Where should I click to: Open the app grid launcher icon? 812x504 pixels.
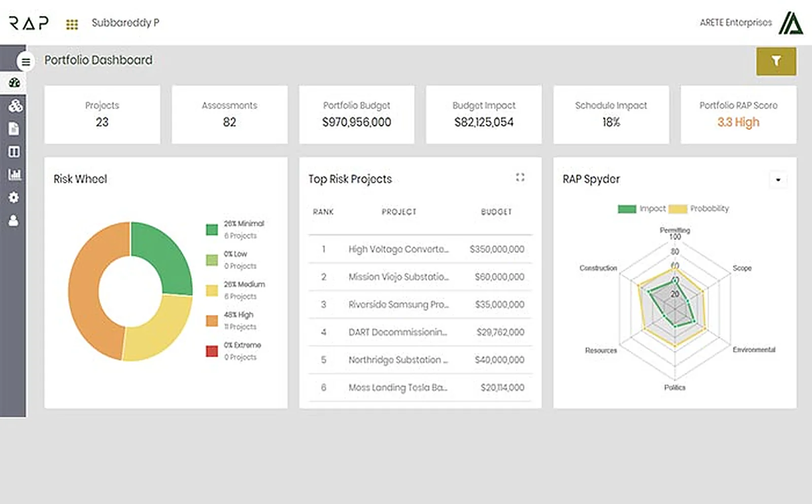click(72, 24)
